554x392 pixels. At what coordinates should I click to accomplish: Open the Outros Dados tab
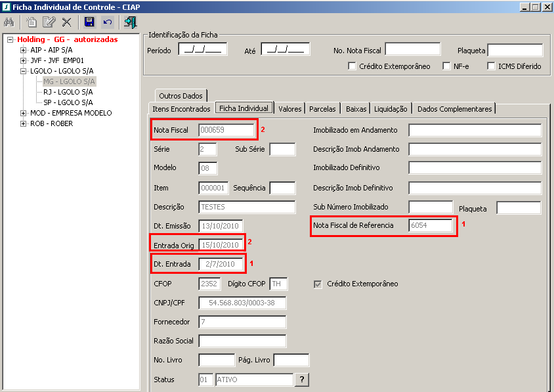point(181,96)
